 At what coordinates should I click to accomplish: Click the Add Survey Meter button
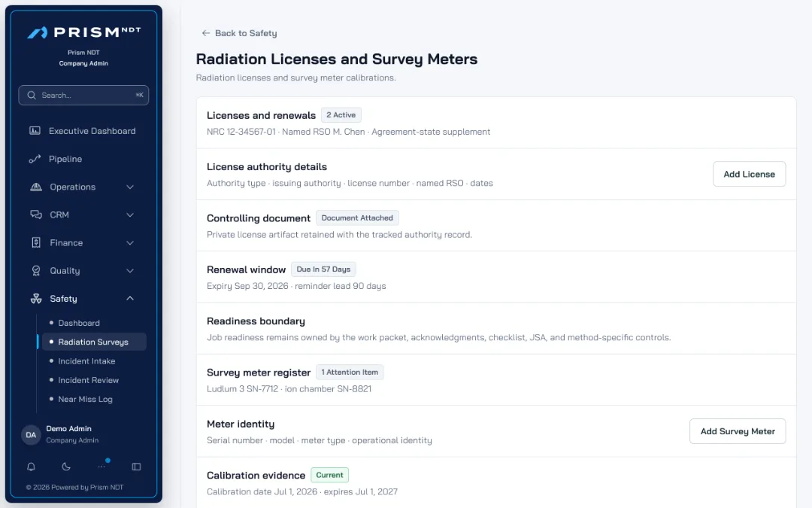click(x=738, y=431)
